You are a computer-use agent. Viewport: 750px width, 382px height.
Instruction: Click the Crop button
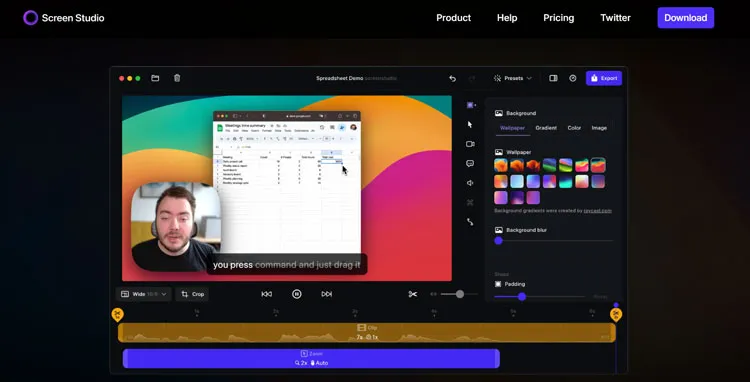(192, 294)
